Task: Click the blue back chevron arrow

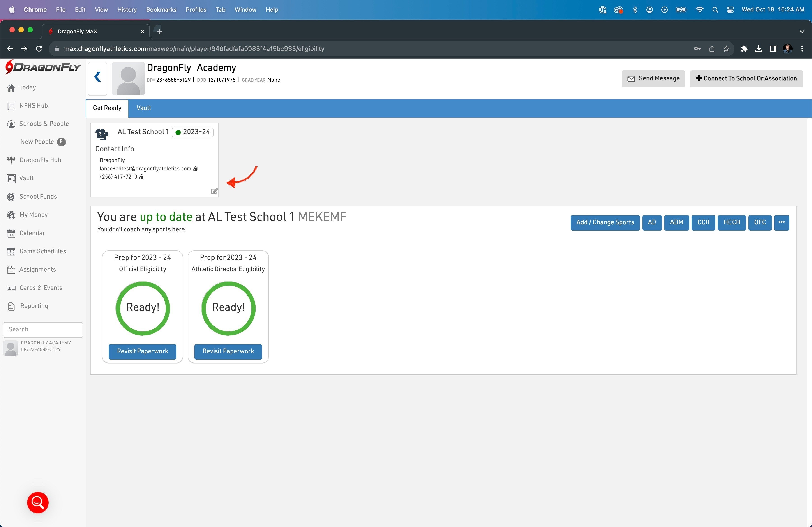Action: coord(98,77)
